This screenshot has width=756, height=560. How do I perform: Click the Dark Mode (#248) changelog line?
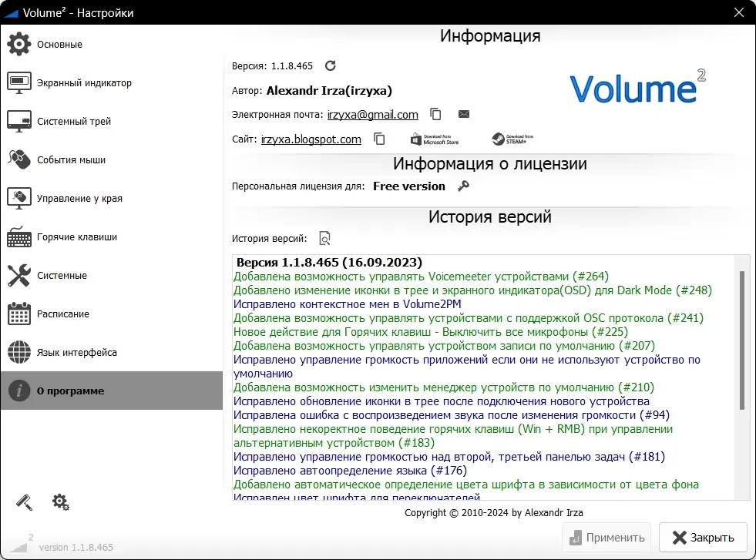(x=472, y=290)
